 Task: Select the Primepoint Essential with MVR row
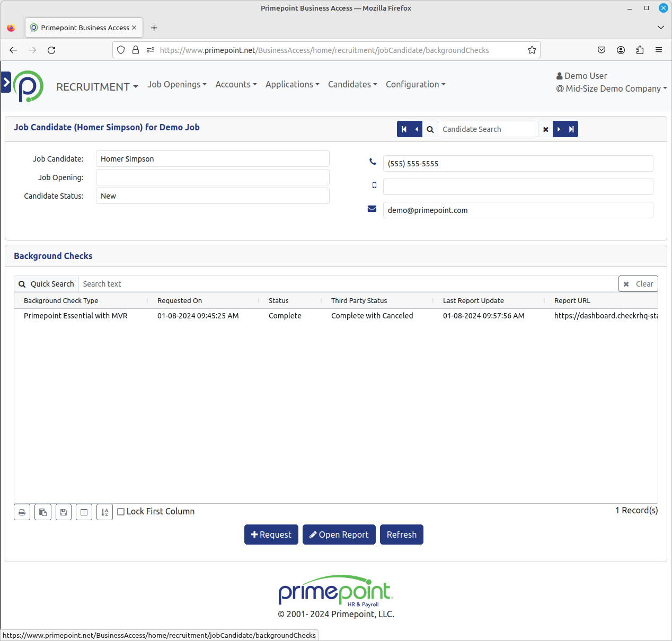click(x=335, y=316)
